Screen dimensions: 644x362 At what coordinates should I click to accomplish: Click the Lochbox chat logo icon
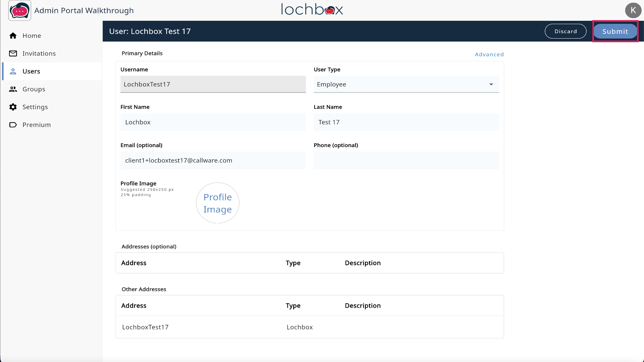click(19, 11)
